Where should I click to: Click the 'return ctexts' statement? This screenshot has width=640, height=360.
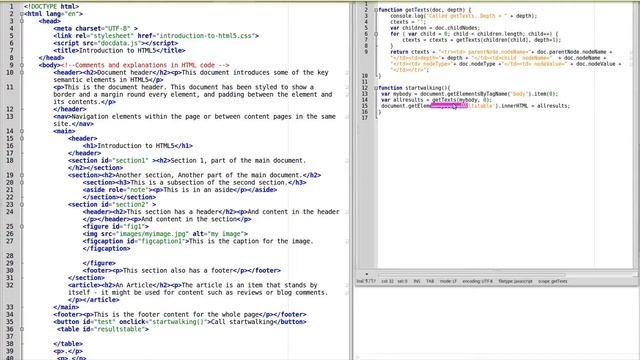click(x=409, y=52)
